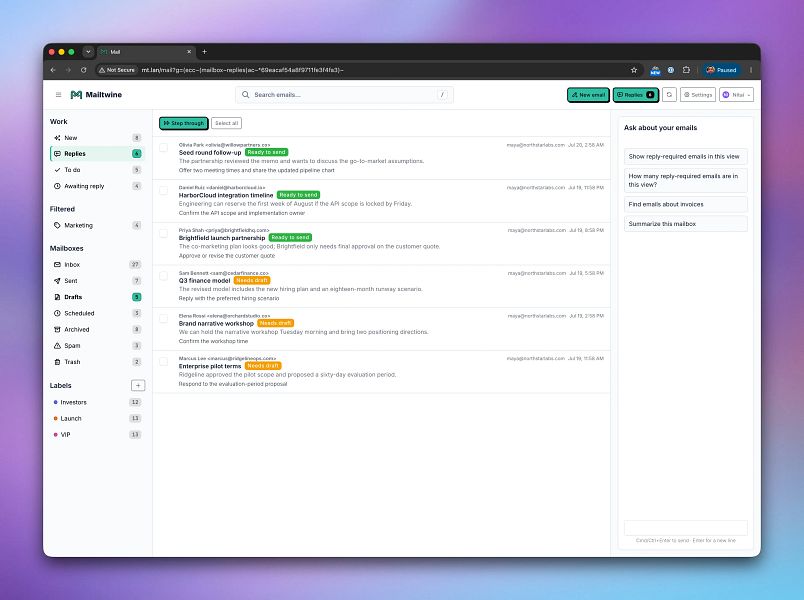Click Select all button
The width and height of the screenshot is (804, 600).
tap(226, 123)
